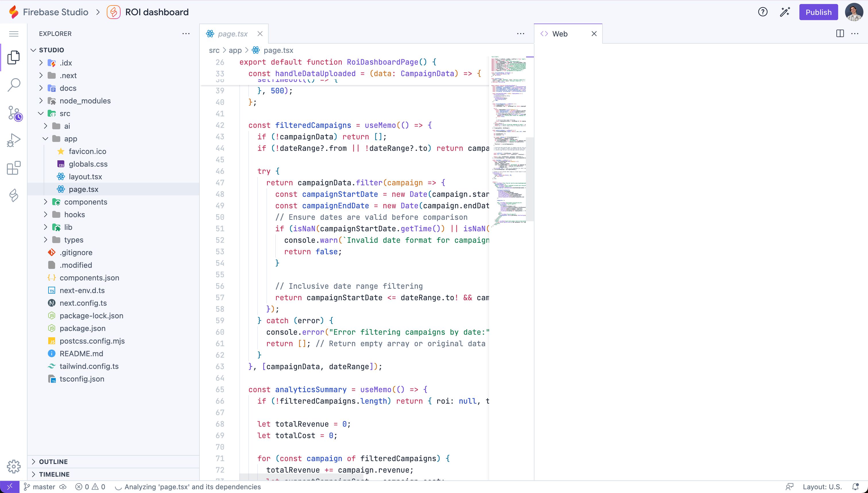Open the Firebase Studio panel icon in activity bar

pyautogui.click(x=13, y=195)
